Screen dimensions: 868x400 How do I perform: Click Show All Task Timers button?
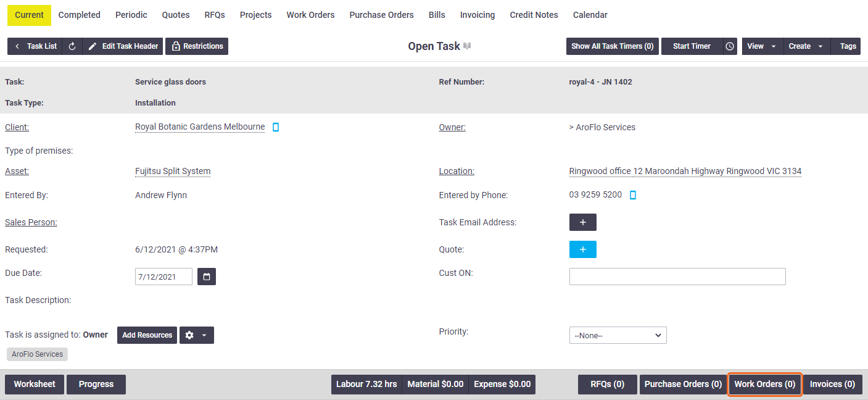point(613,46)
